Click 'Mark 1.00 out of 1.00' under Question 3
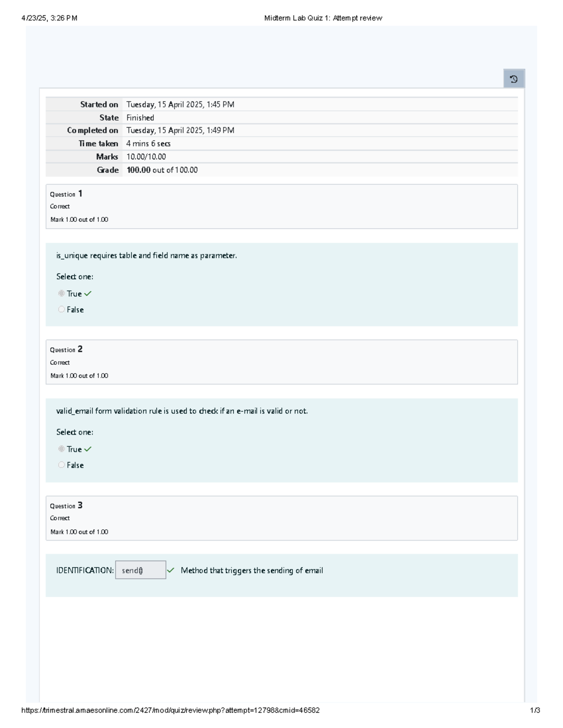Image resolution: width=563 pixels, height=728 pixels. (79, 532)
